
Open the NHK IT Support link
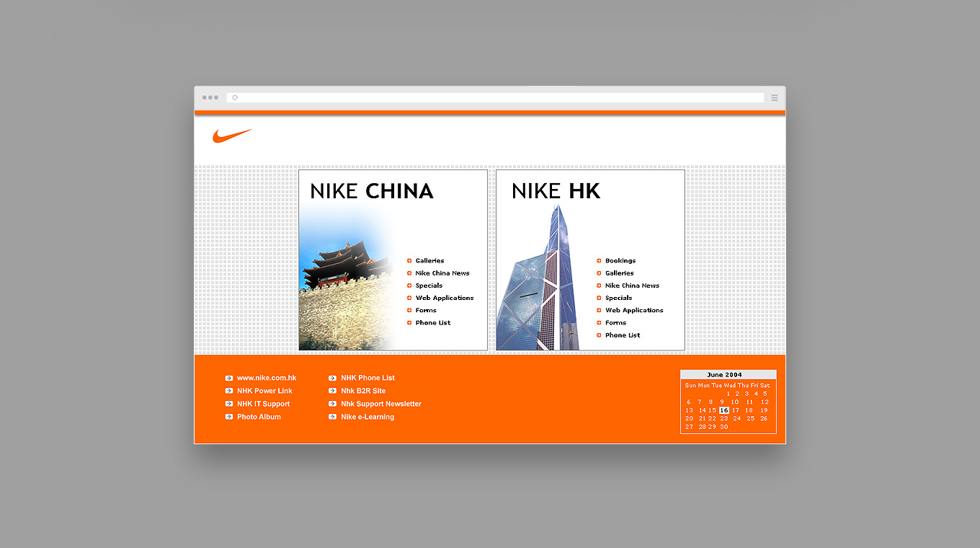coord(263,404)
